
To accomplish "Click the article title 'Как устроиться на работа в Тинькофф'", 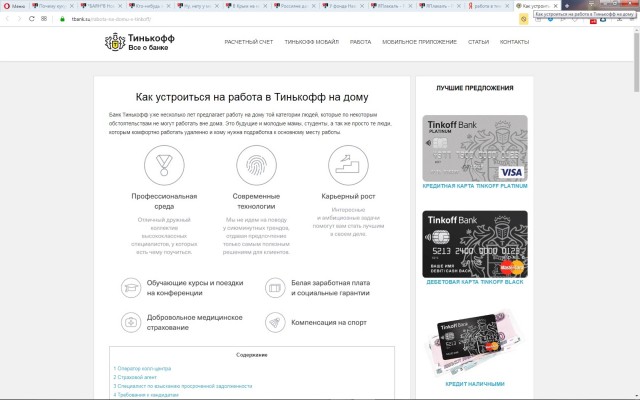I will click(x=252, y=97).
